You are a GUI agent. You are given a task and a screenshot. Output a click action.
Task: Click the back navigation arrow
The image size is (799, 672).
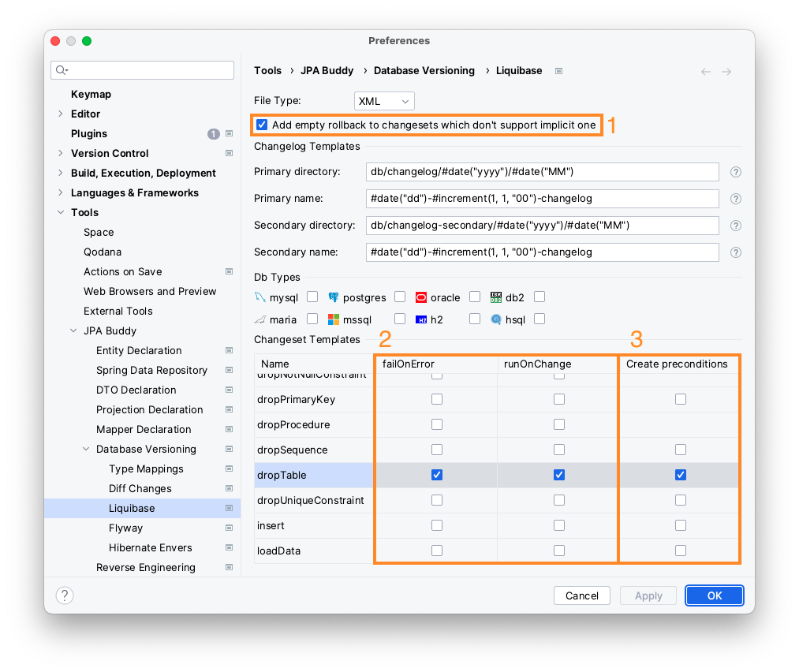pos(706,72)
